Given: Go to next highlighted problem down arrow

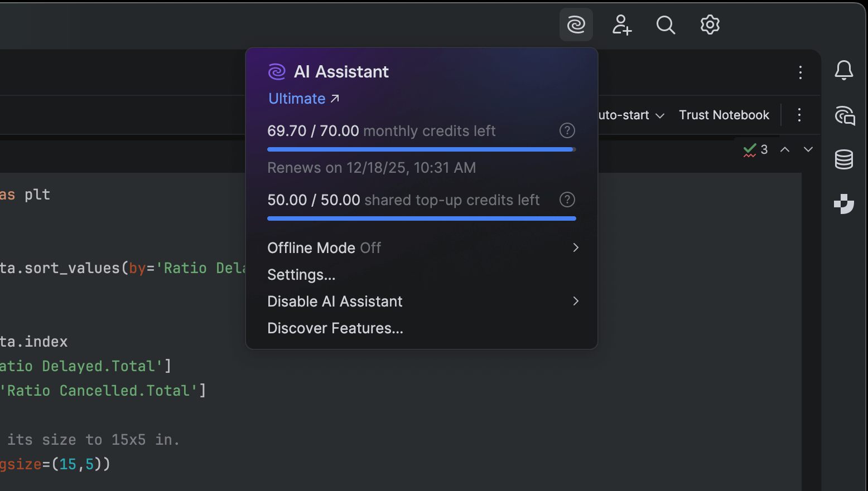Looking at the screenshot, I should [808, 149].
